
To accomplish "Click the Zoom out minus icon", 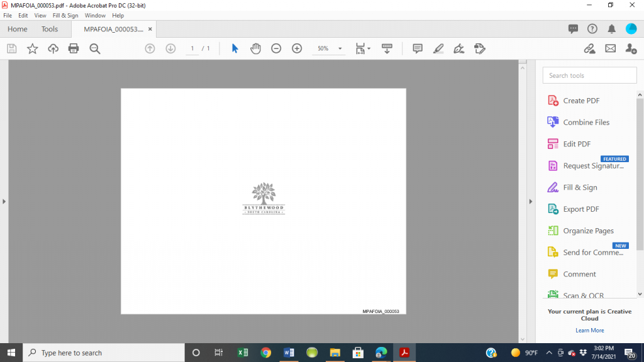I will click(x=276, y=48).
